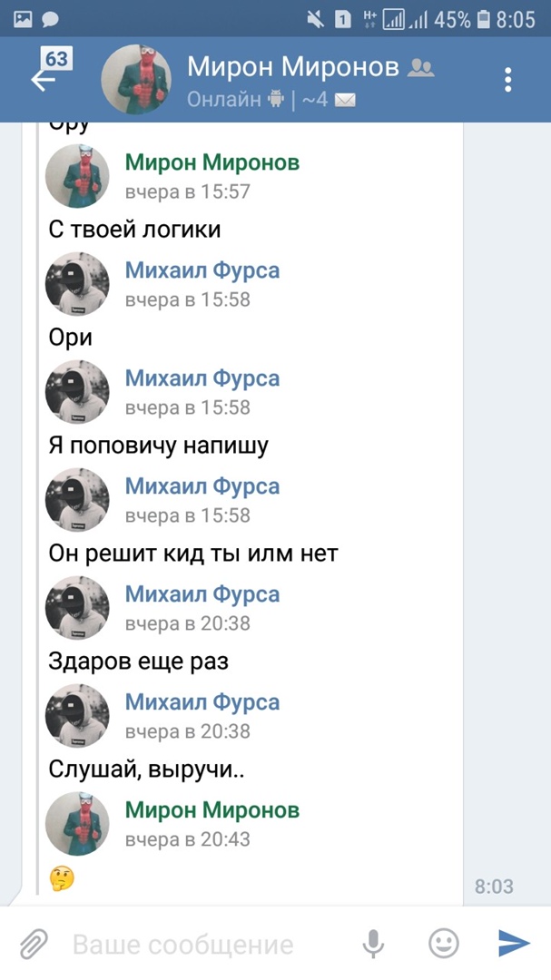Open the emoji smiley picker

coord(443,945)
